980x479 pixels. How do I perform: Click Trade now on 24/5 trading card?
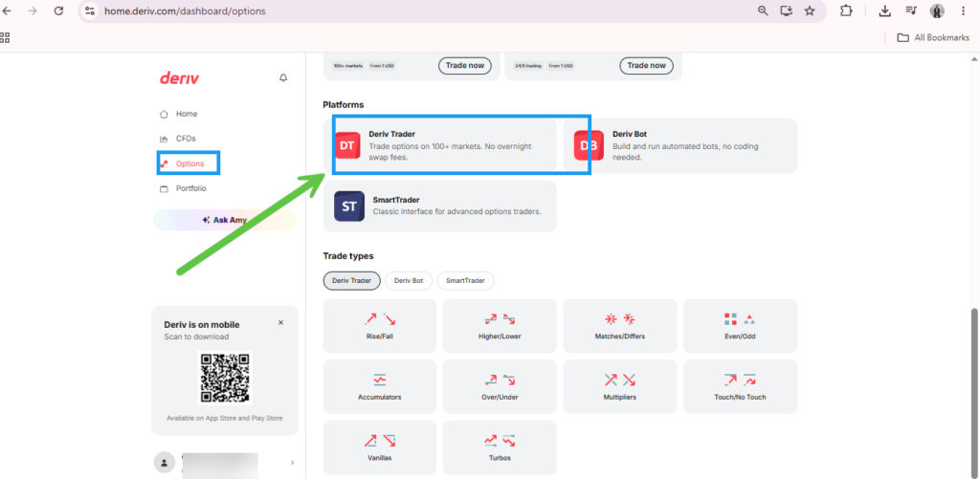click(x=646, y=66)
